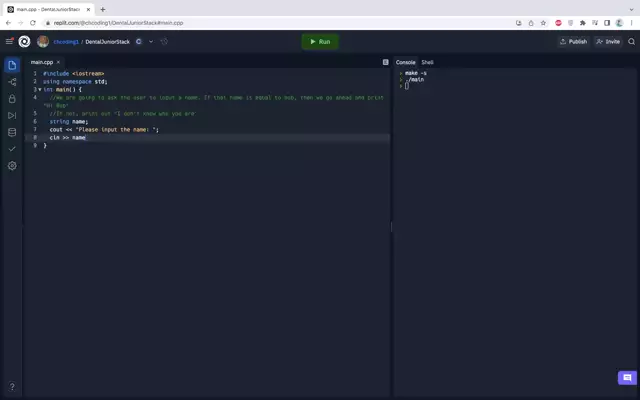This screenshot has width=640, height=400.
Task: Click the cout 'Please input the name' line
Action: click(x=104, y=129)
